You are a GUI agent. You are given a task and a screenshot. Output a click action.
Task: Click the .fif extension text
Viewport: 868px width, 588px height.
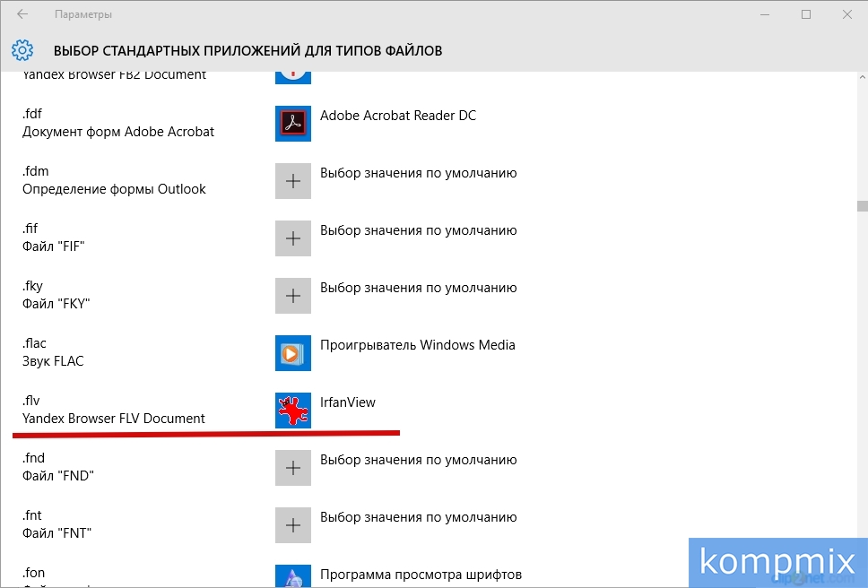30,229
